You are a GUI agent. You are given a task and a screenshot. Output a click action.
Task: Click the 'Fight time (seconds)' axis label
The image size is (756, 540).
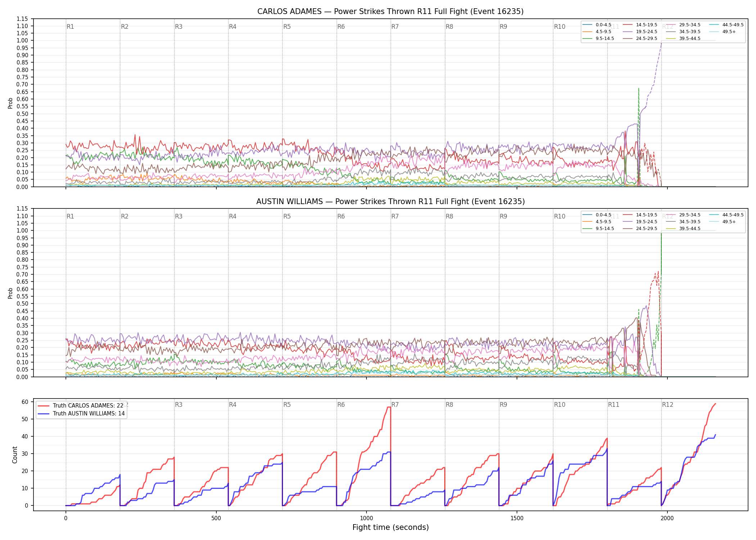point(390,527)
